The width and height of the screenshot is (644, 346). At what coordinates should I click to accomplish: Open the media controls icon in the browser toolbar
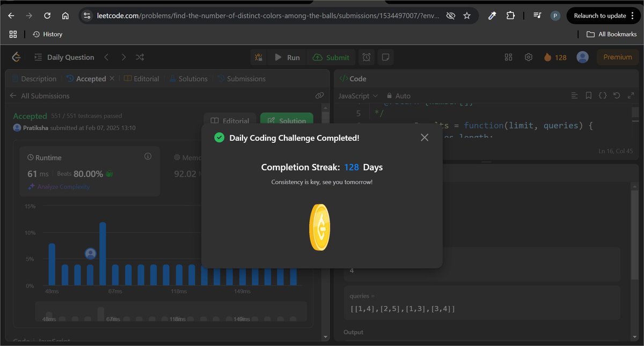pyautogui.click(x=537, y=16)
